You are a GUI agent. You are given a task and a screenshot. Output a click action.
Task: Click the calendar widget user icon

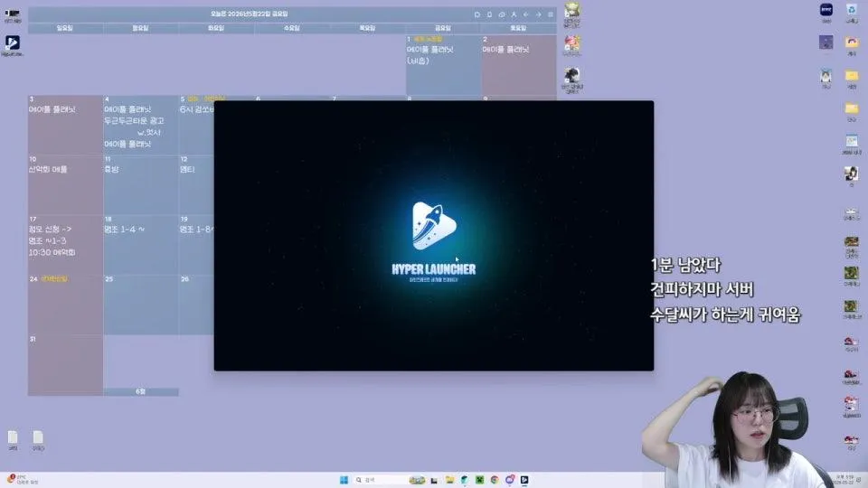click(514, 14)
